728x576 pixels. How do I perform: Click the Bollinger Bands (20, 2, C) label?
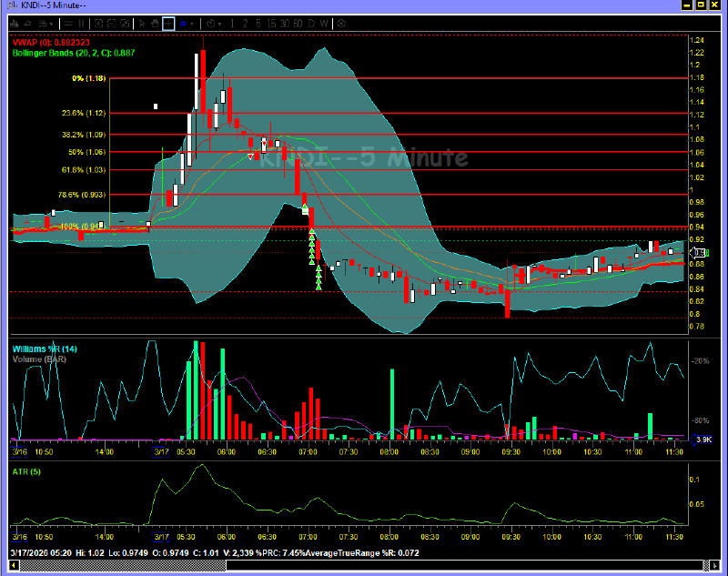pyautogui.click(x=74, y=53)
